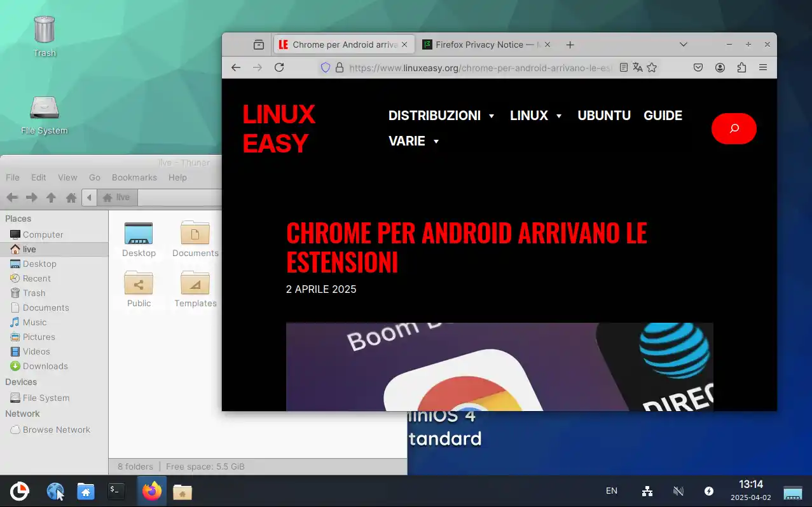
Task: Open Thunar Go menu
Action: pyautogui.click(x=95, y=177)
